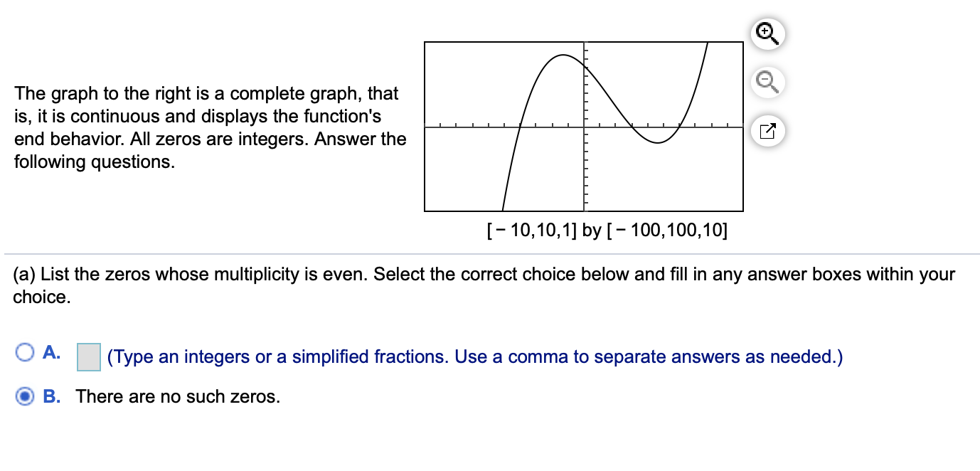
Task: Click the problem description paragraph on the left
Action: click(x=206, y=127)
